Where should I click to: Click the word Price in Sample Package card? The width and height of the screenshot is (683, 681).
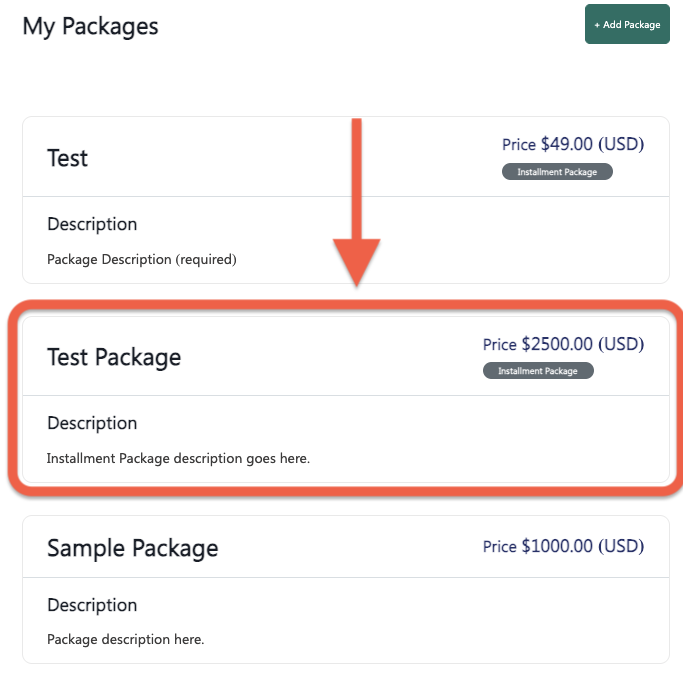500,546
